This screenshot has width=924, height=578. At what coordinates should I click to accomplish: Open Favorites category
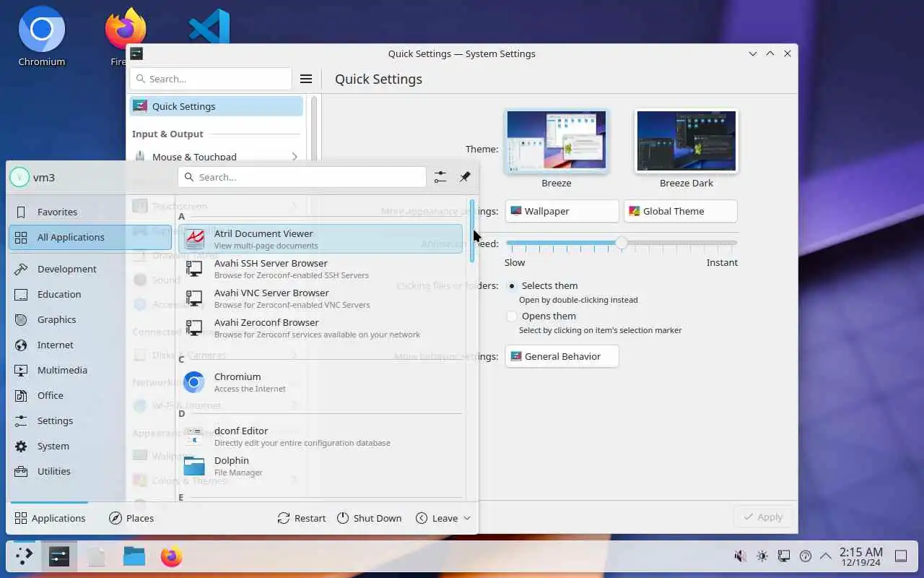click(90, 212)
